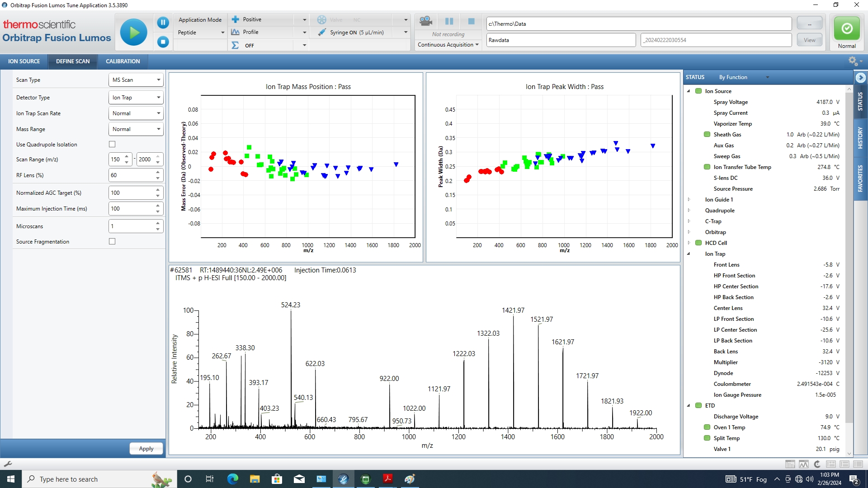Increase RF Lens value using the up stepper
868x488 pixels.
[x=157, y=172]
